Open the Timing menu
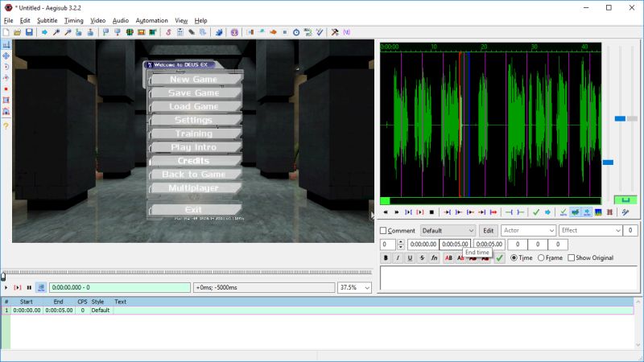This screenshot has width=644, height=362. [x=73, y=21]
